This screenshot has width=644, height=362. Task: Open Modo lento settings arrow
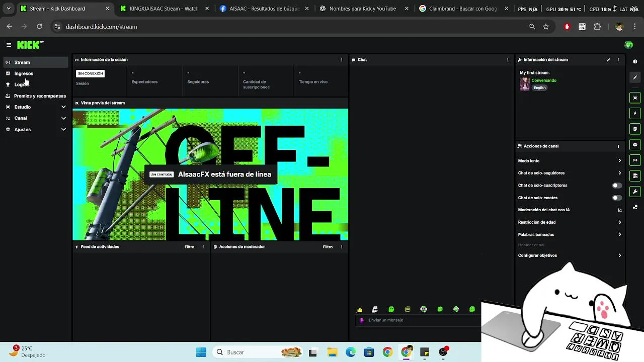619,161
